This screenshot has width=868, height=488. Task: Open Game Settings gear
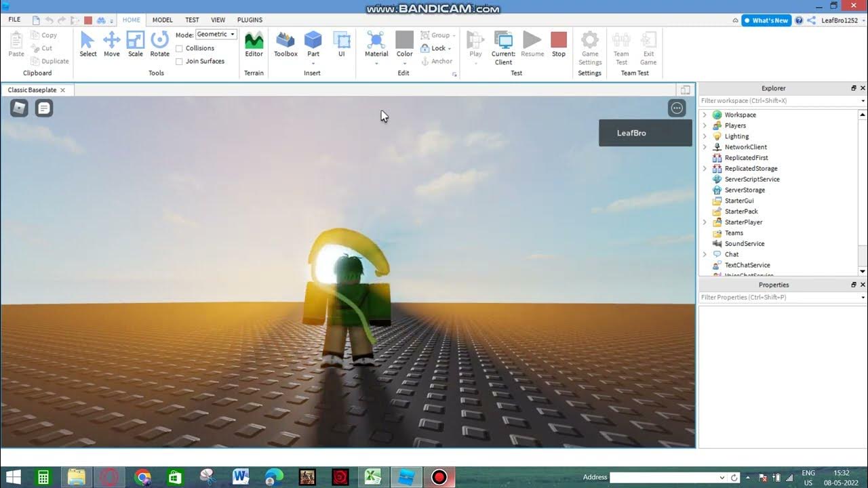[590, 39]
